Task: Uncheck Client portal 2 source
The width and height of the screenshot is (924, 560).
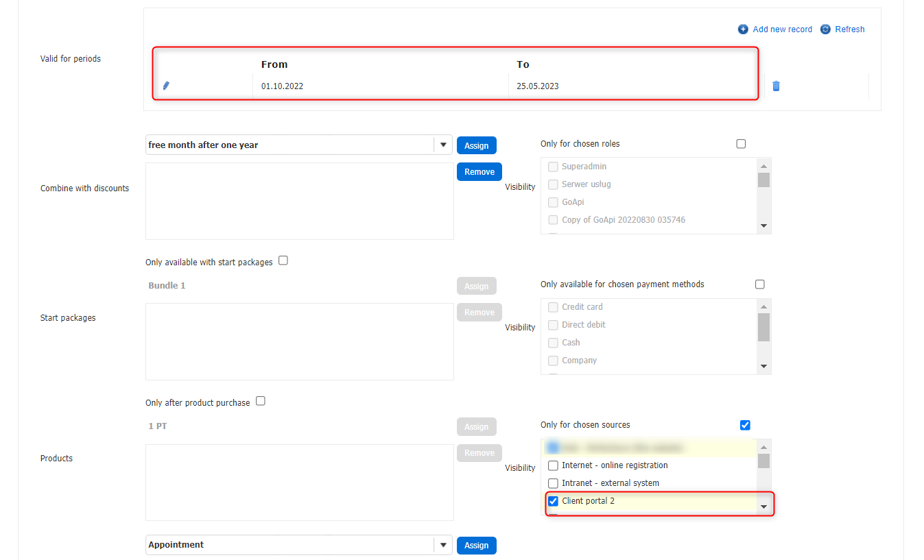Action: 554,501
